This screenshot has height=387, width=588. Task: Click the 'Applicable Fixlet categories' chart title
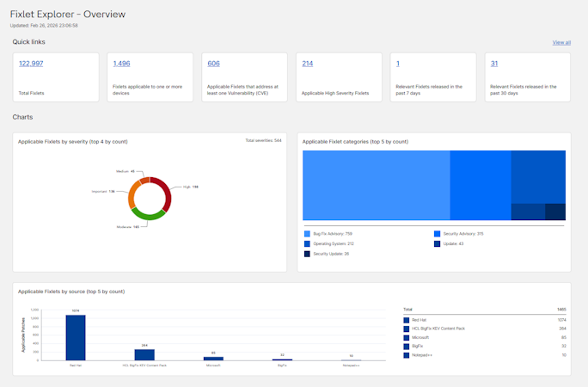(355, 142)
